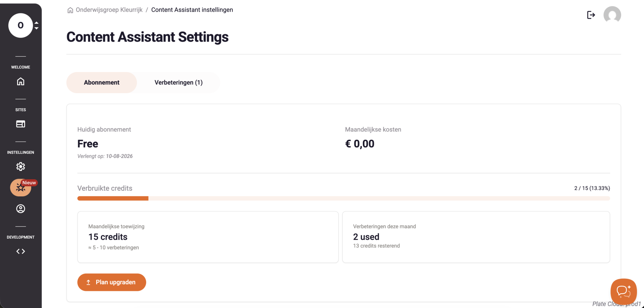This screenshot has width=644, height=308.
Task: Open the profile avatar at top right
Action: (612, 15)
